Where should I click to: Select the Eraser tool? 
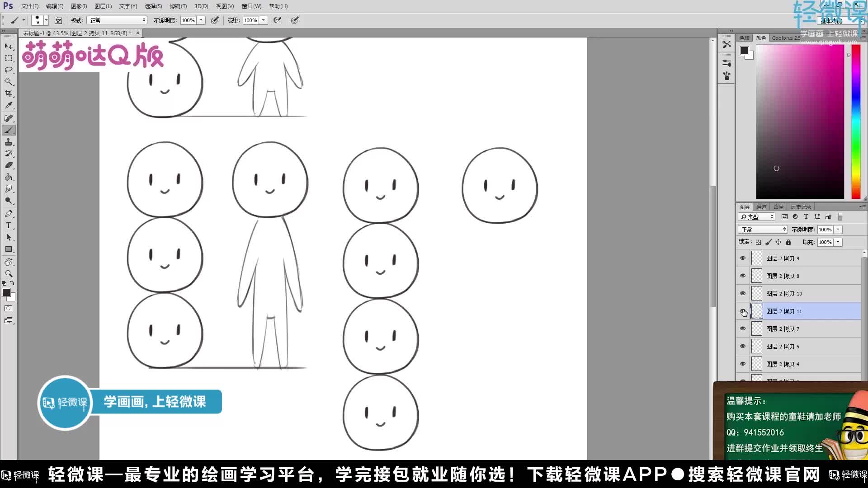(9, 165)
